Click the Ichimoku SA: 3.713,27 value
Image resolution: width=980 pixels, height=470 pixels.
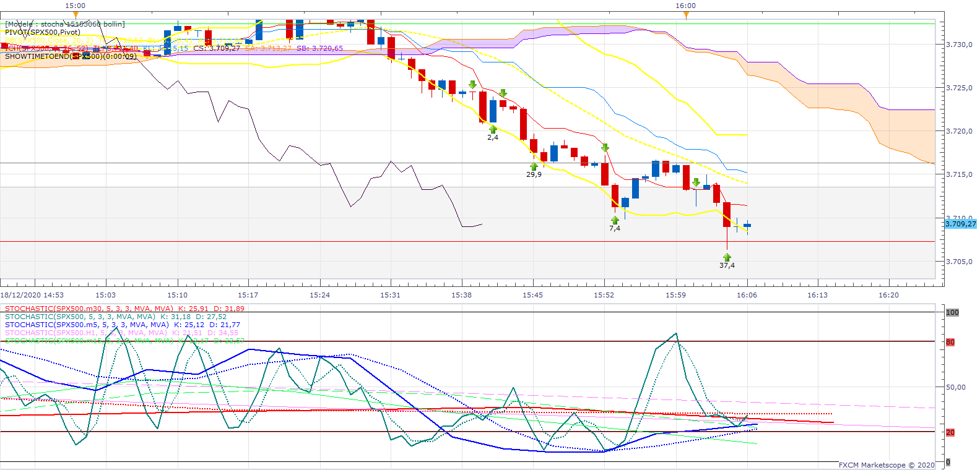coord(268,48)
